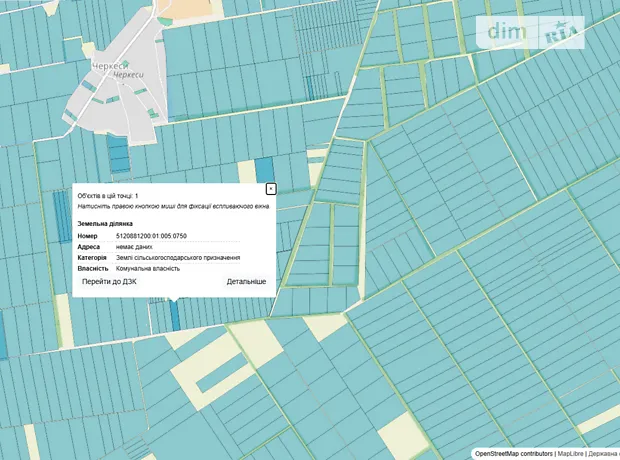Screen dimensions: 620x460
Task: Click the 'Об'єктів в цій точці: 1' text
Action: tap(108, 195)
